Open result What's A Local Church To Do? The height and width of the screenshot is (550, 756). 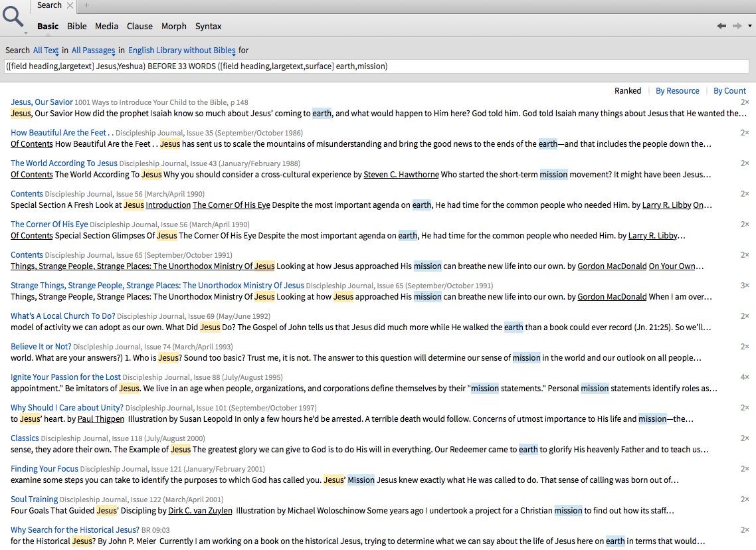pyautogui.click(x=62, y=316)
